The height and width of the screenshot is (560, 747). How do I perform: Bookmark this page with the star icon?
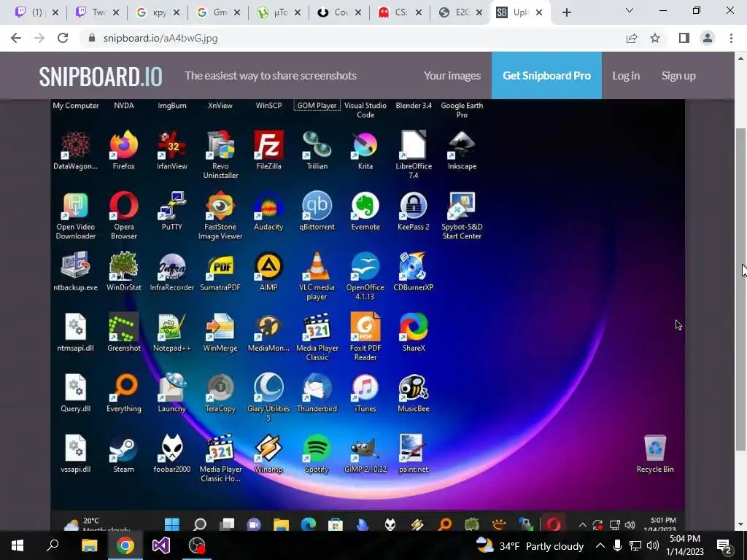655,38
